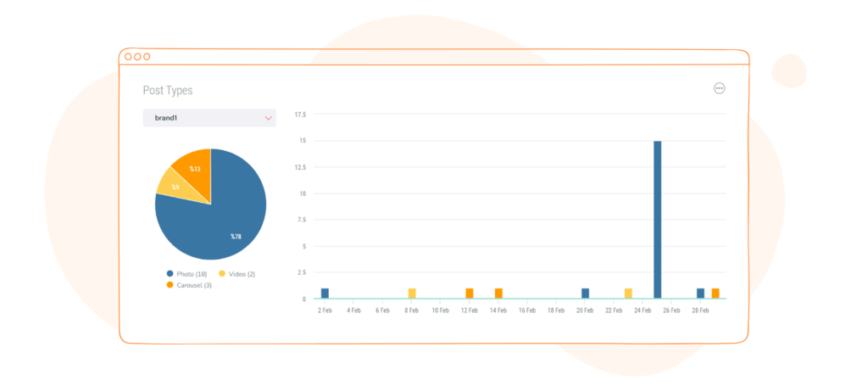Toggle Photo (18) legend item
Screen dimensions: 868x392
[187, 274]
